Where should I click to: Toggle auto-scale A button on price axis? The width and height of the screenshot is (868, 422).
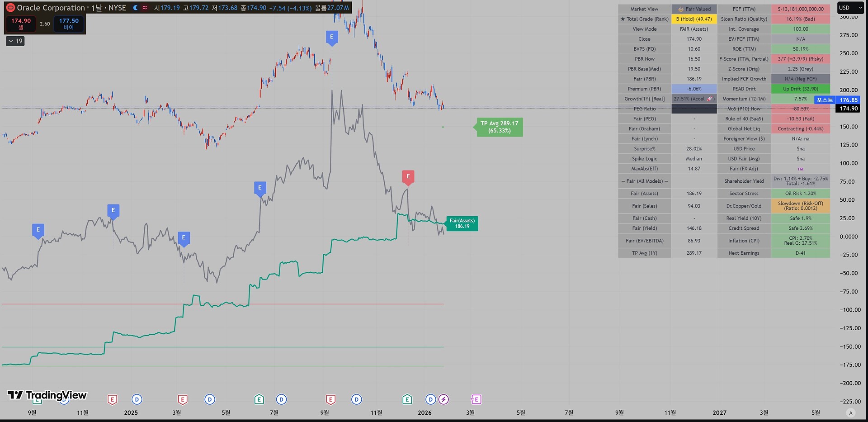click(851, 413)
